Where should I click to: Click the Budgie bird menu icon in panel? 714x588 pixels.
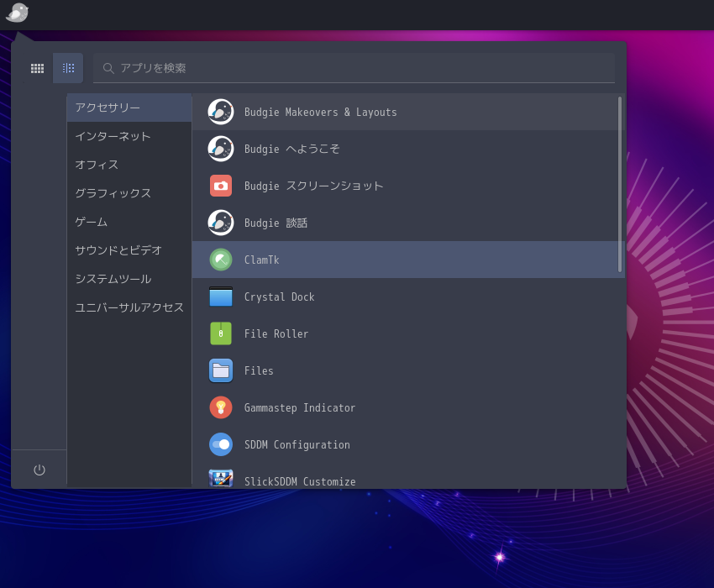17,13
